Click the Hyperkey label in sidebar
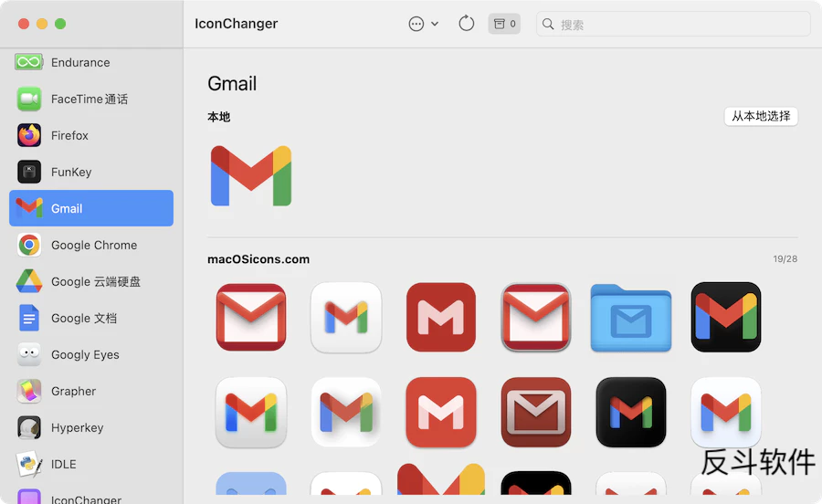The image size is (822, 504). point(77,427)
